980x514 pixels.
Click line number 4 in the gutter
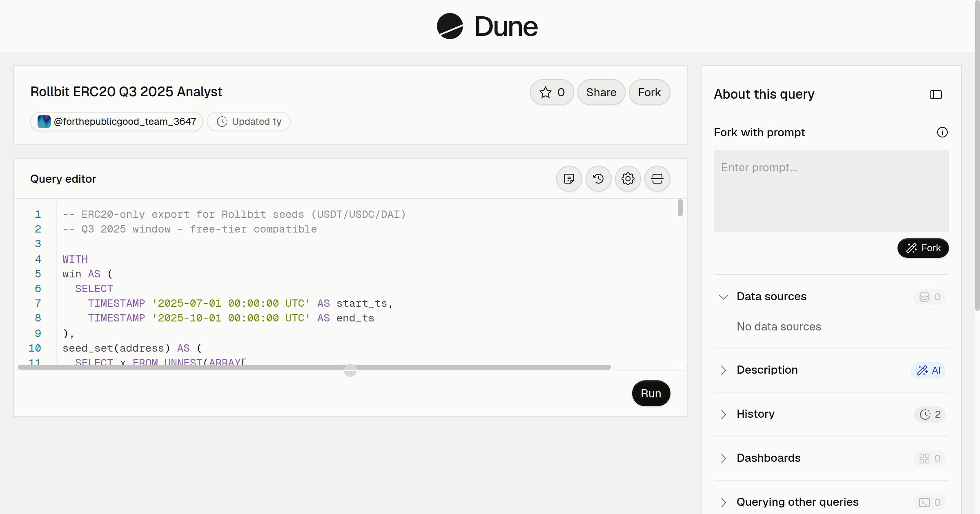[38, 259]
